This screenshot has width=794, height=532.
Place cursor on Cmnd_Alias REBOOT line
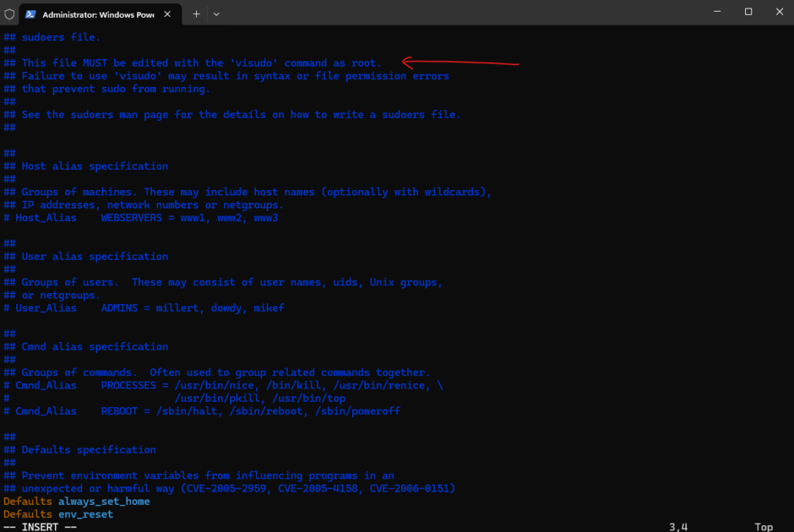tap(208, 411)
